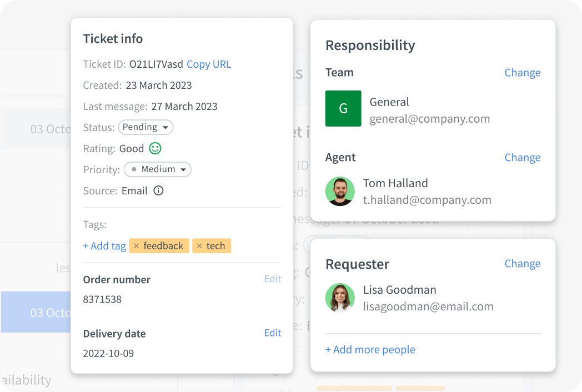582x392 pixels.
Task: Remove the feedback tag via its x
Action: [x=136, y=246]
